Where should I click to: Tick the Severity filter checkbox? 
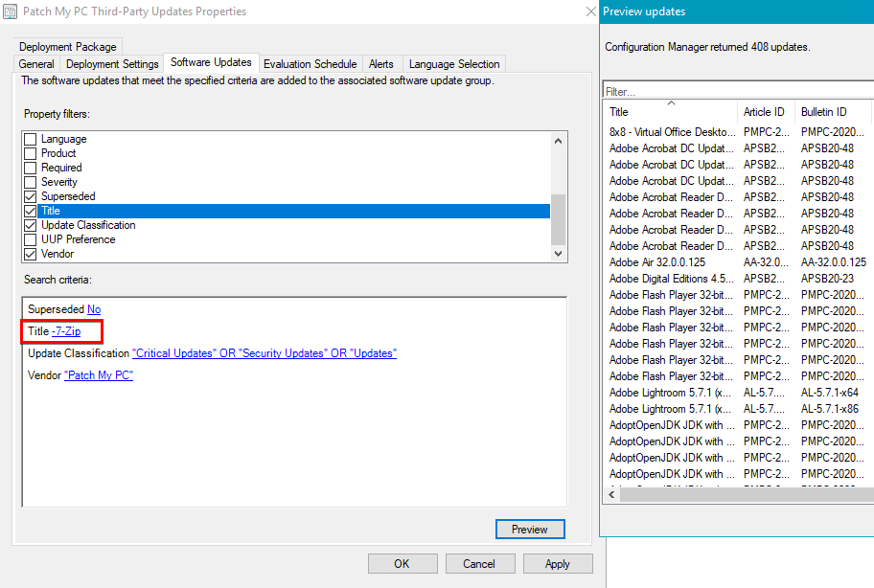coord(30,182)
